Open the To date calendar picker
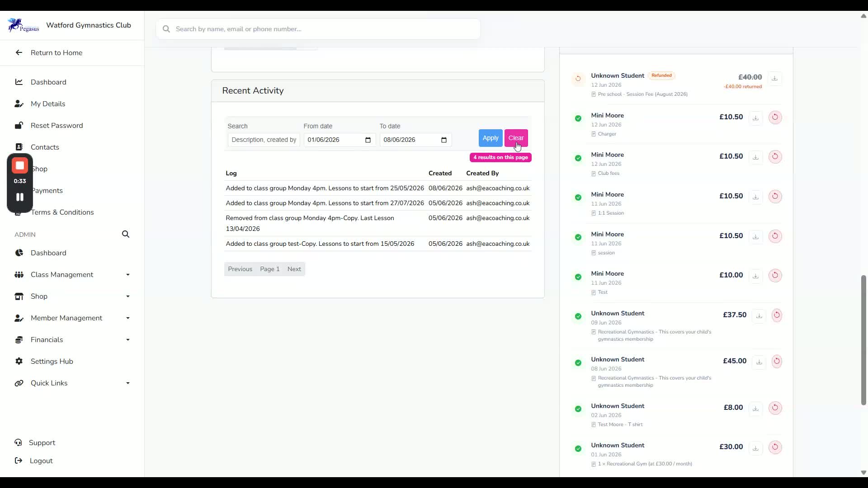Viewport: 868px width, 488px height. coord(444,140)
